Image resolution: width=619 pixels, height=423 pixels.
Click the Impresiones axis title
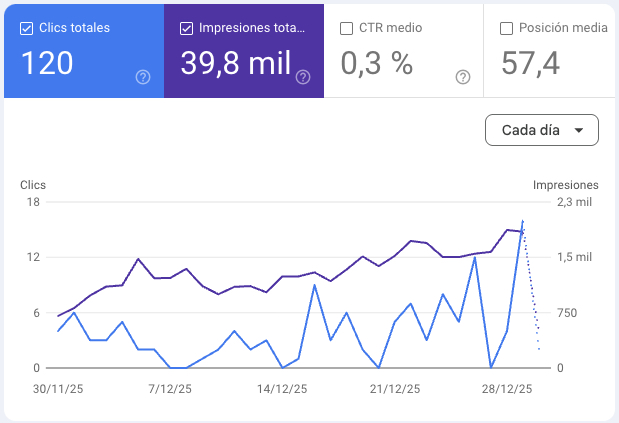(x=565, y=185)
